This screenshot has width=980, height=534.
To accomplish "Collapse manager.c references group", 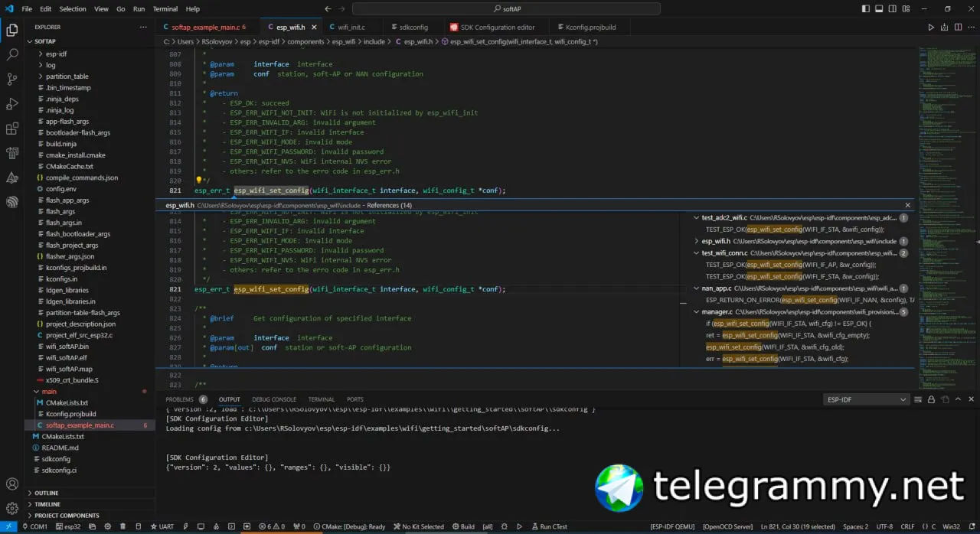I will click(696, 312).
